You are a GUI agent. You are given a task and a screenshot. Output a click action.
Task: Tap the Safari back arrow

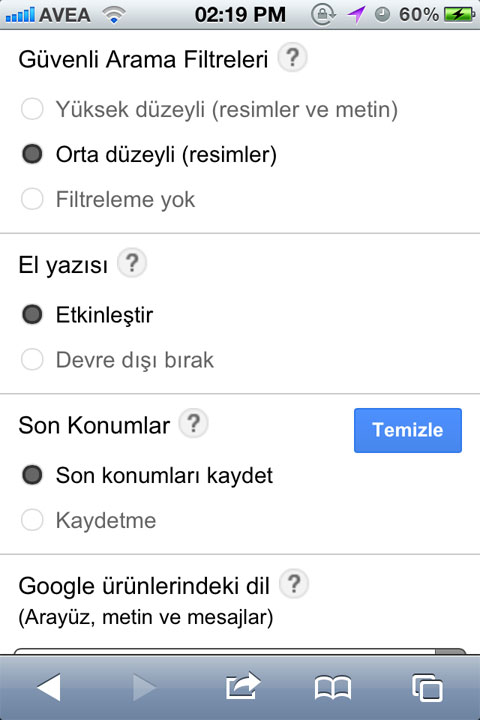pos(49,687)
